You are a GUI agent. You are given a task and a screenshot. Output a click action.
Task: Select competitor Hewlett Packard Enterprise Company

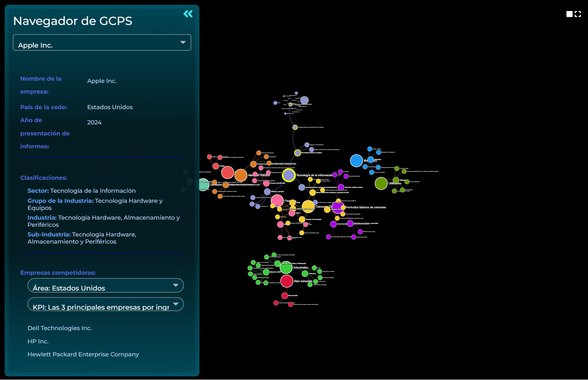tap(83, 354)
